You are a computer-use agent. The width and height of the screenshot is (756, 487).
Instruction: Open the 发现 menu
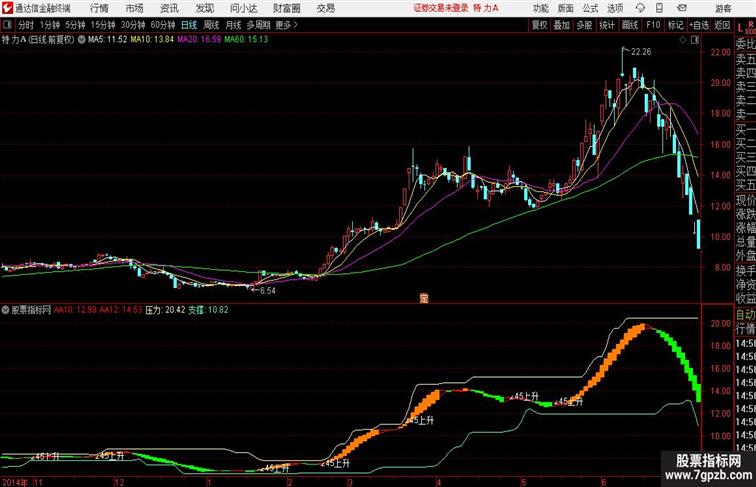pos(204,8)
